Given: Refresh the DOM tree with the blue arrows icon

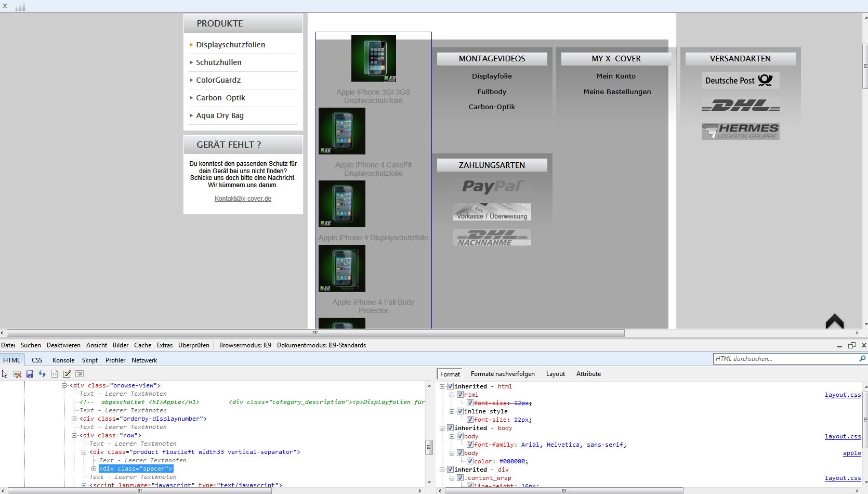Looking at the screenshot, I should coord(42,374).
